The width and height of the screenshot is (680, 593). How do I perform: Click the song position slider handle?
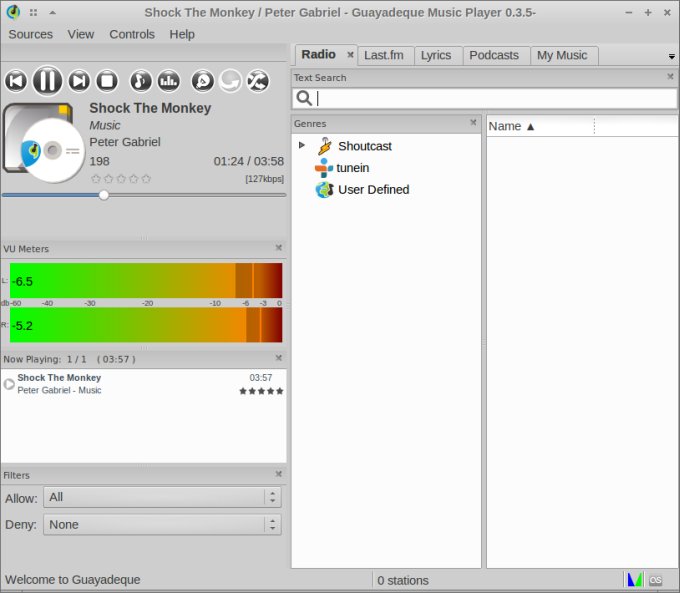click(x=103, y=195)
